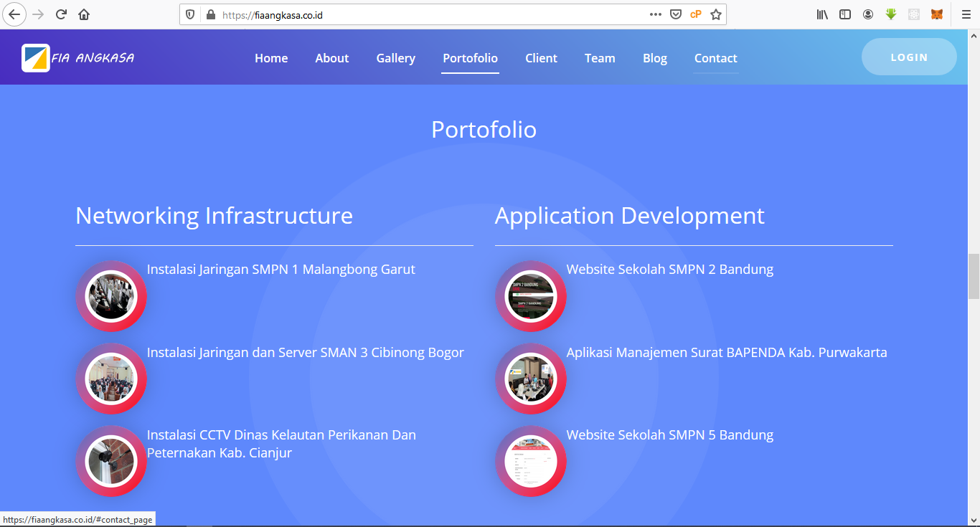
Task: Open the Firefox Account icon
Action: [x=868, y=14]
